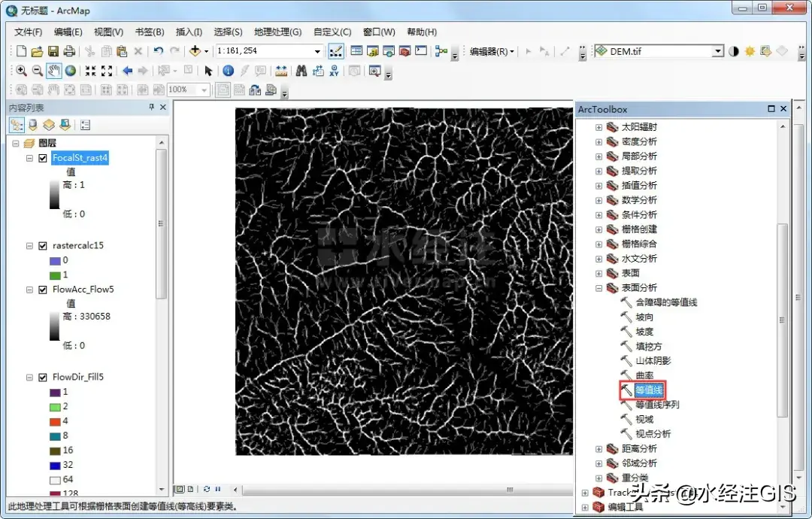
Task: Collapse the 表面分析 toolset
Action: tap(599, 288)
